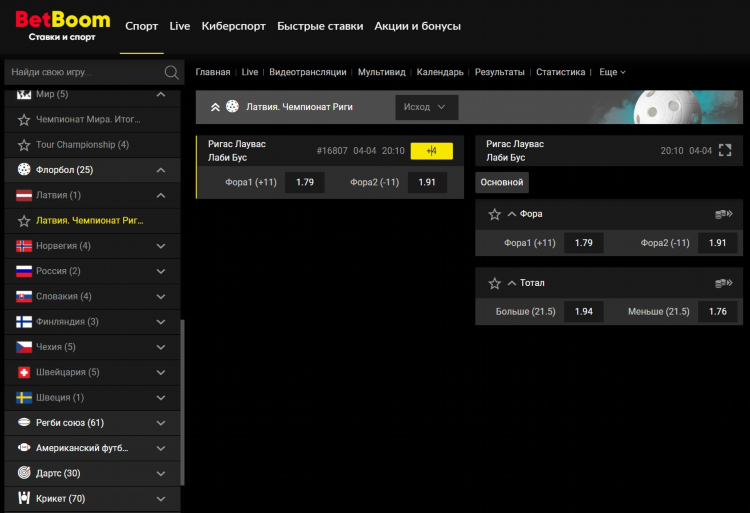
Task: Collapse the Мир (5) section
Action: [x=161, y=94]
